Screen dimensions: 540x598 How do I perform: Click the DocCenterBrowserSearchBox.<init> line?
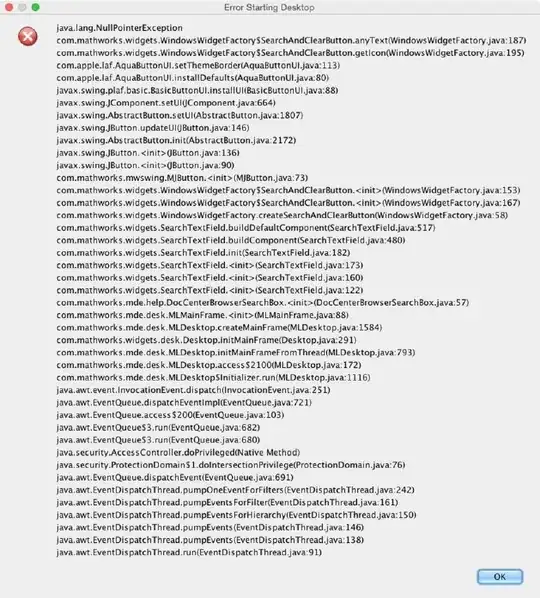tap(262, 302)
